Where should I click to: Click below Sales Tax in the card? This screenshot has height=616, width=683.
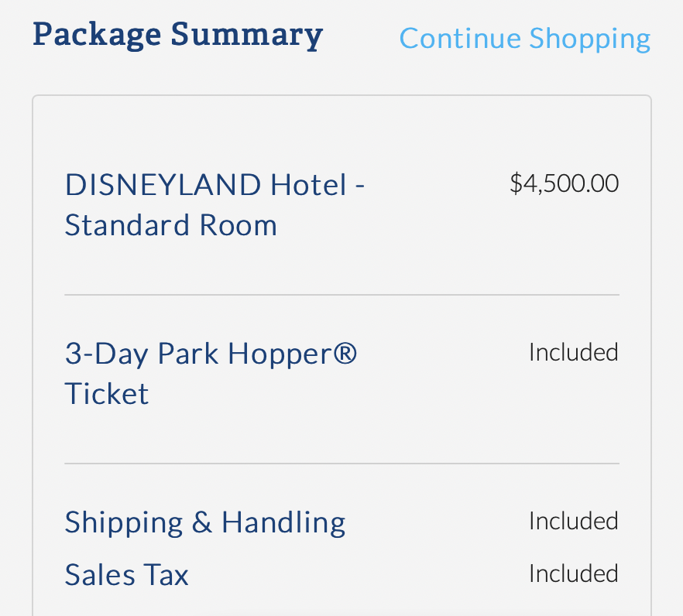[x=341, y=604]
